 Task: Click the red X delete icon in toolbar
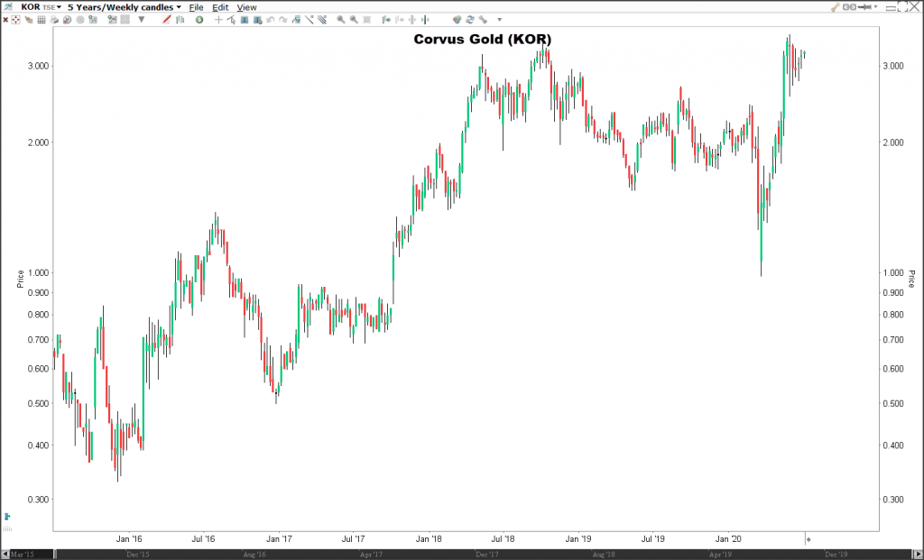(x=5, y=20)
